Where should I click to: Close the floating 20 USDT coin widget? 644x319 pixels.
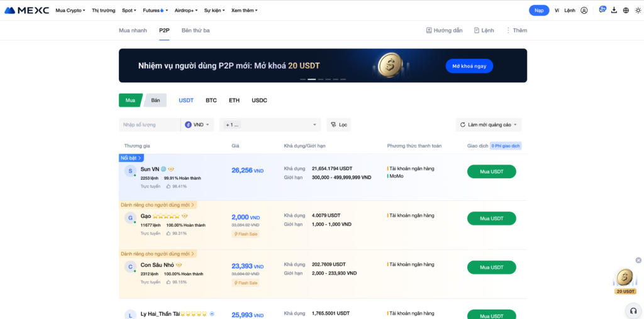point(638,260)
